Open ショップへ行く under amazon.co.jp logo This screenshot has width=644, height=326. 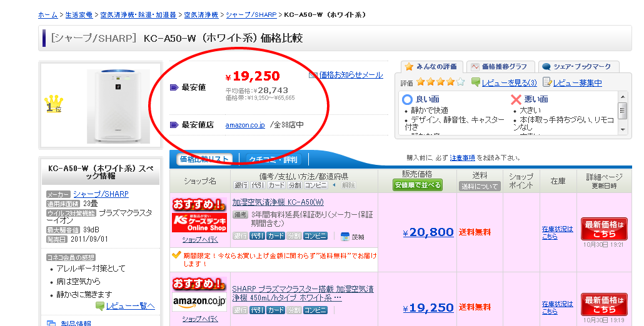(200, 319)
